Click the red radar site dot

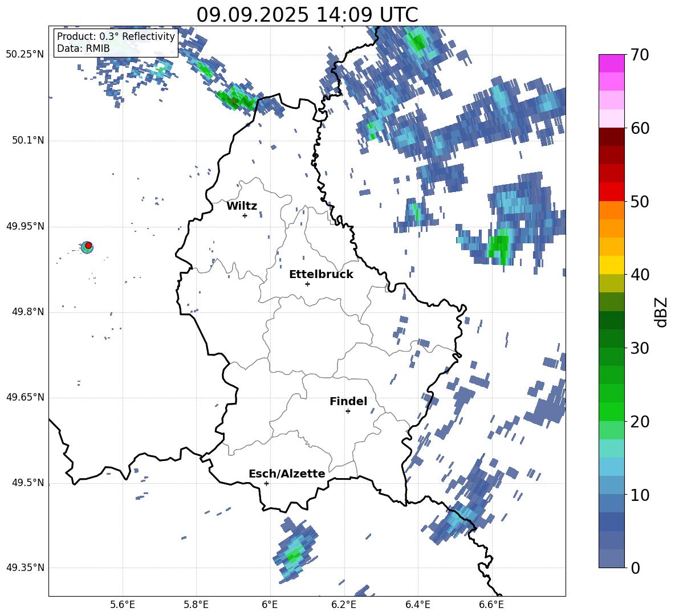[88, 245]
